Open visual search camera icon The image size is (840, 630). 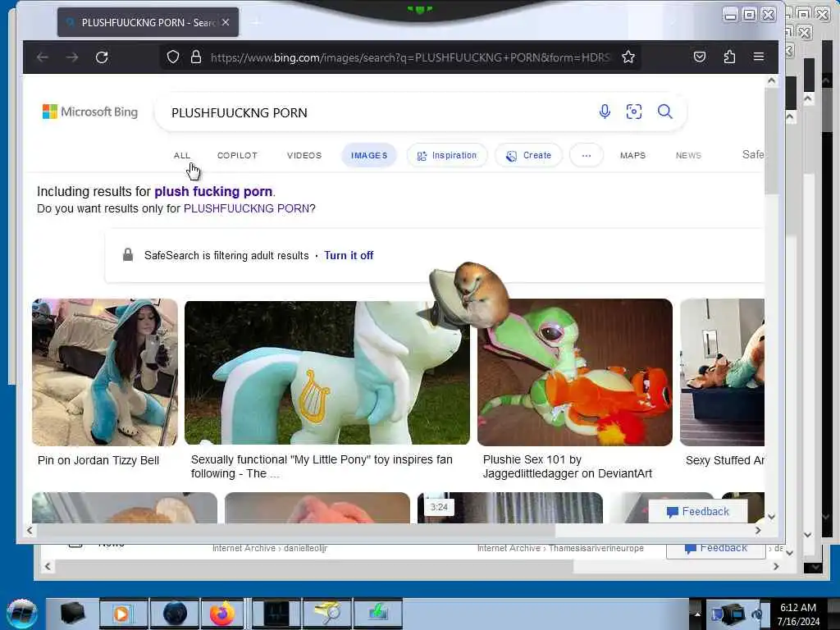click(634, 112)
